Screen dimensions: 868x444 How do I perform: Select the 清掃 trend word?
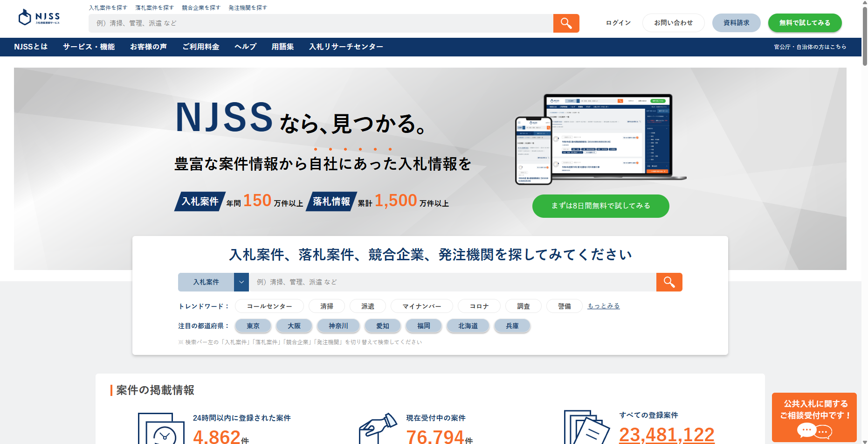(x=327, y=306)
